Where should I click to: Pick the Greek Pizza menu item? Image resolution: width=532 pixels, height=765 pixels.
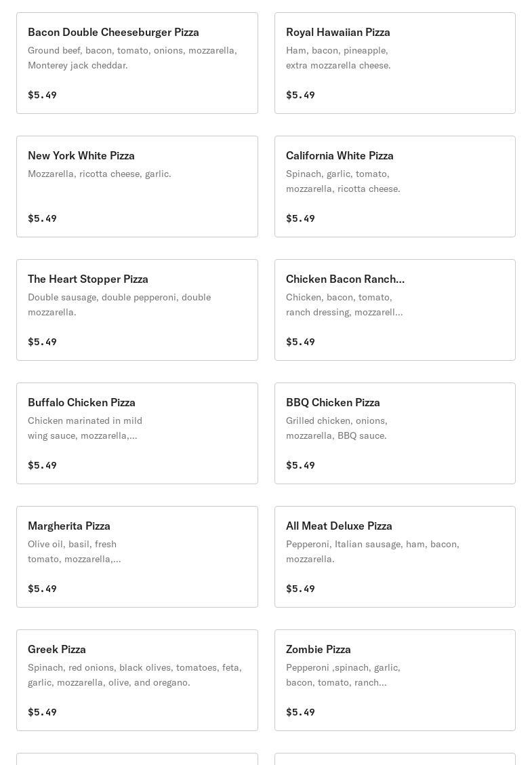137,680
